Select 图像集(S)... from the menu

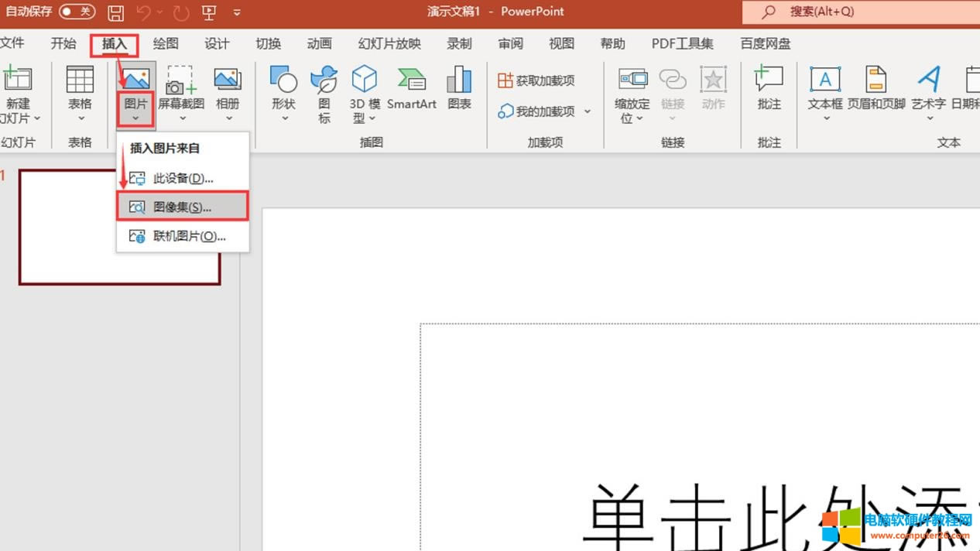pos(182,207)
